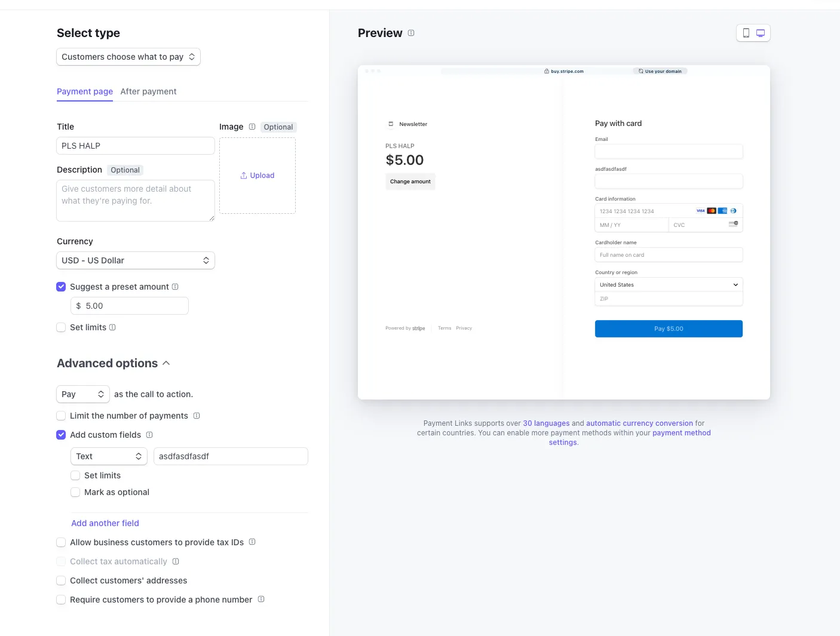Open the Customers choose what to pay dropdown
This screenshot has height=636, width=840.
(x=128, y=57)
